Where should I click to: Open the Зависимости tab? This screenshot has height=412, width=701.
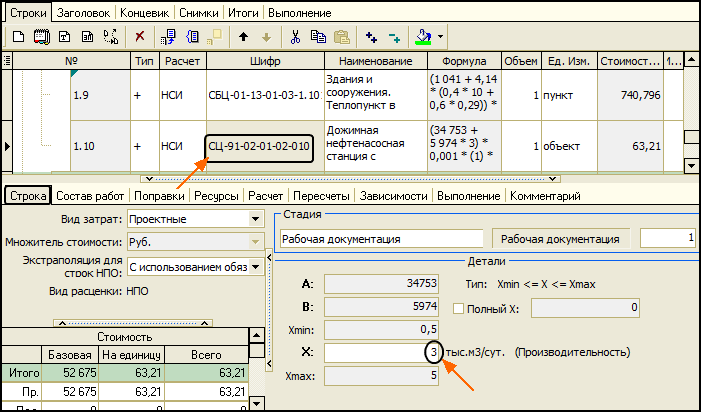tap(393, 196)
